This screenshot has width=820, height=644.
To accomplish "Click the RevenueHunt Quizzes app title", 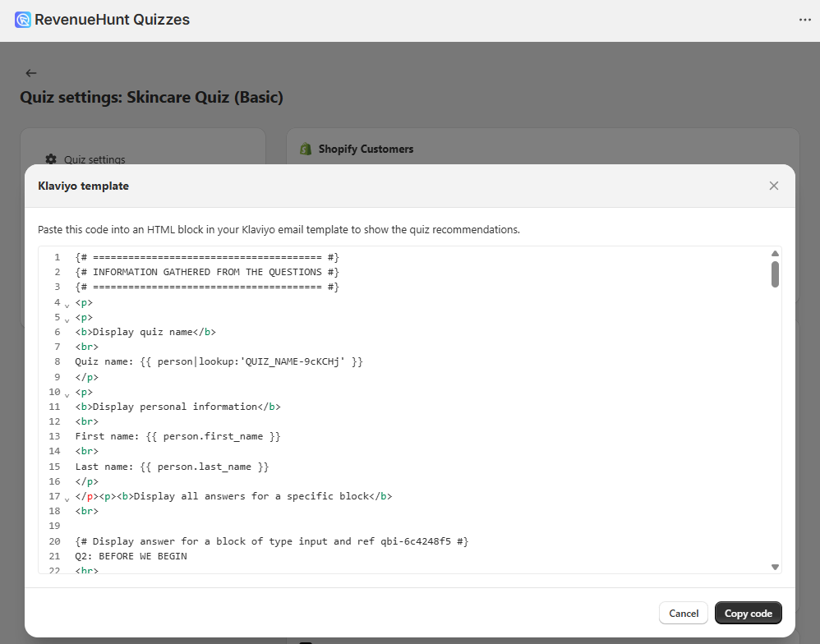I will pos(112,20).
